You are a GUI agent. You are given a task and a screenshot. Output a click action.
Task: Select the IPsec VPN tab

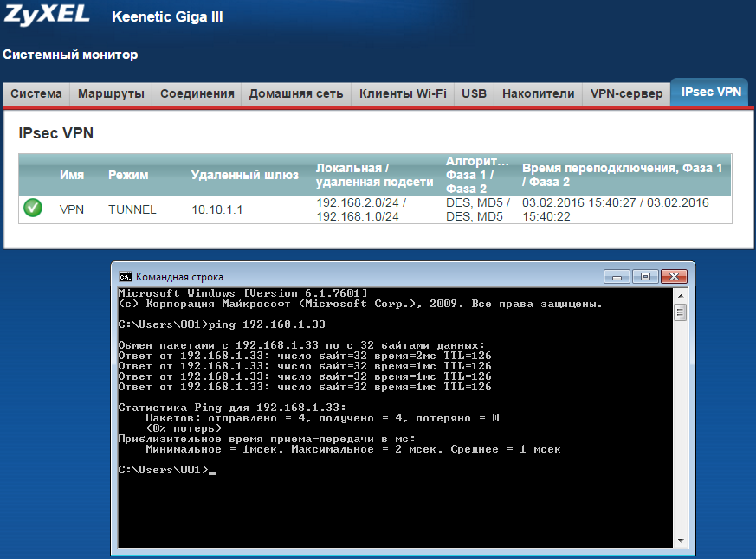point(710,92)
